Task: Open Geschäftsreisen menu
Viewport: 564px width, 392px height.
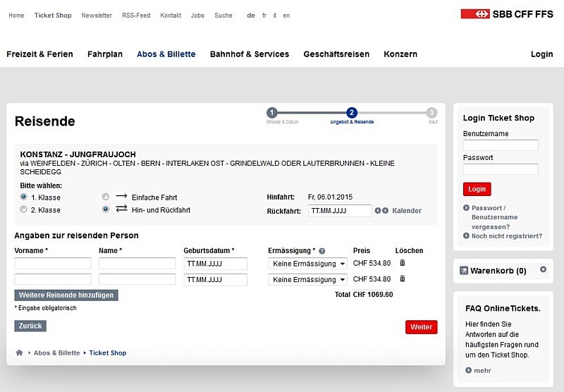Action: tap(336, 54)
